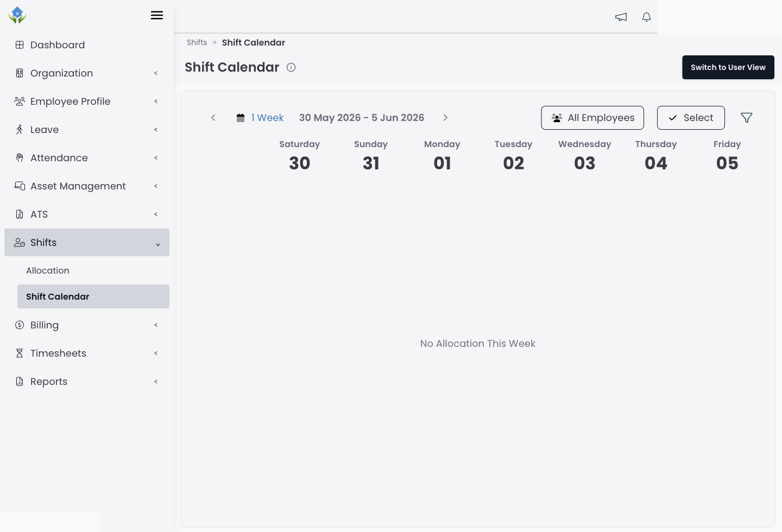Click the calendar icon next to 1 Week
Viewport: 782px width, 532px height.
tap(241, 118)
